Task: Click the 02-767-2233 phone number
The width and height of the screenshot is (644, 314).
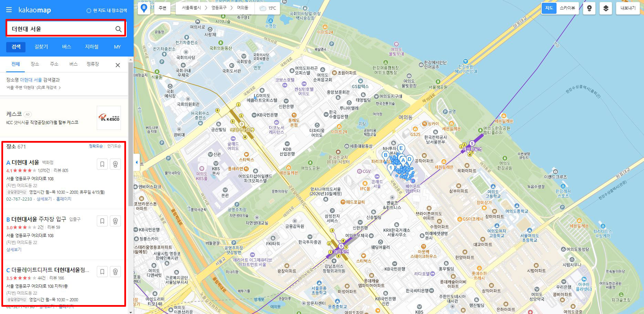Action: tap(19, 199)
